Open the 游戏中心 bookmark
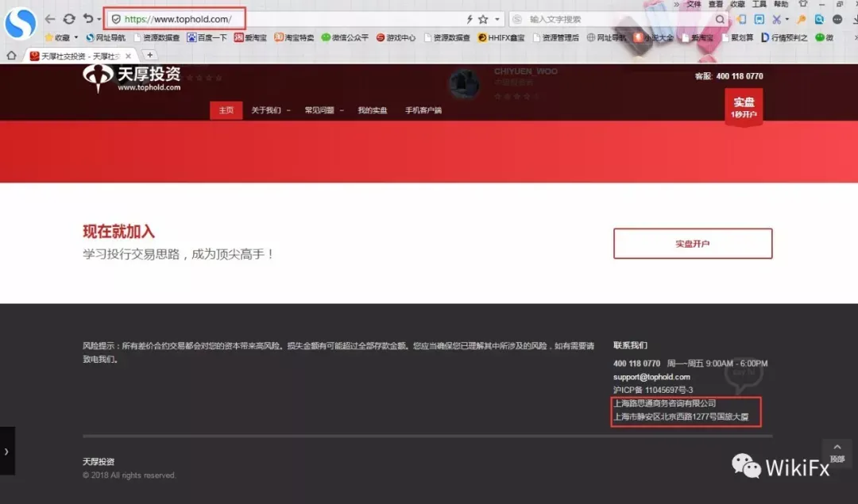This screenshot has width=858, height=504. (x=396, y=38)
